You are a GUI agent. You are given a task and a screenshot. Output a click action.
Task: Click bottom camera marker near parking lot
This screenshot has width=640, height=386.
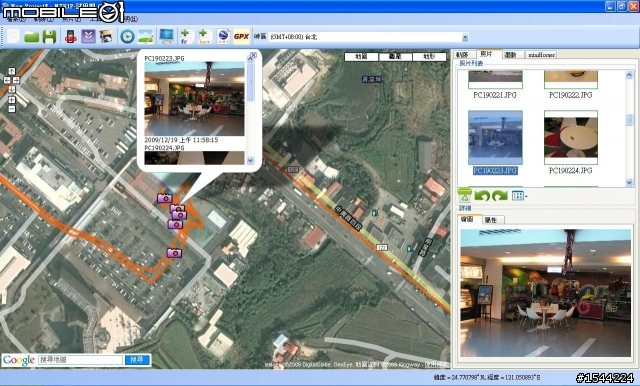[174, 253]
